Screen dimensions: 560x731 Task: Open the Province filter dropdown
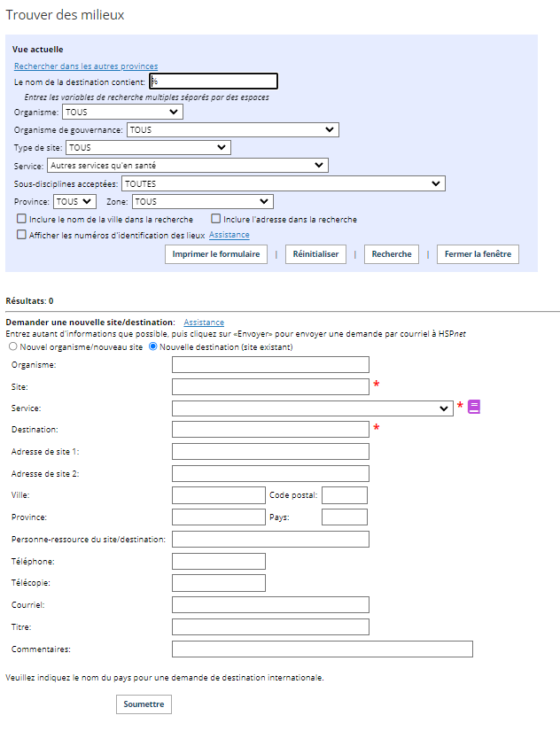click(x=74, y=201)
